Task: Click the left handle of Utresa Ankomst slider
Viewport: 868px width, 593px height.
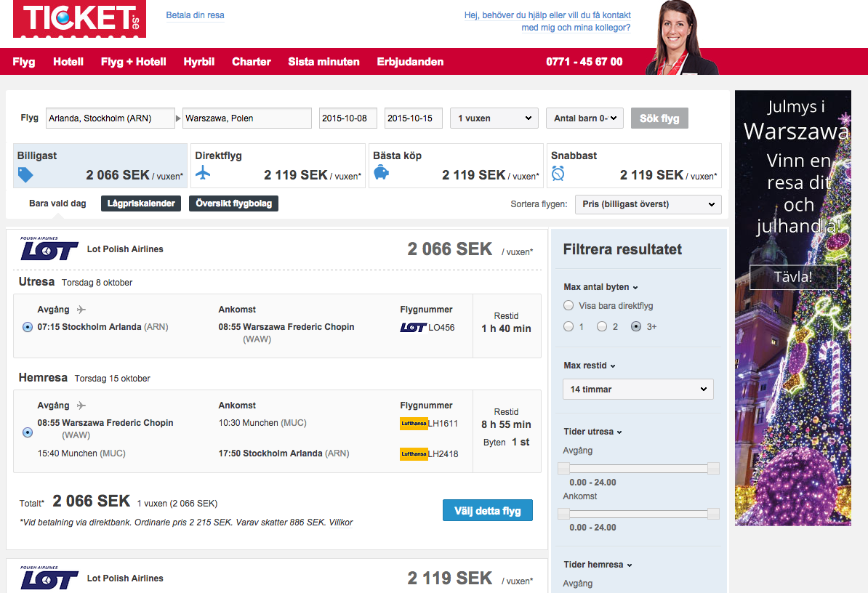Action: (x=563, y=514)
